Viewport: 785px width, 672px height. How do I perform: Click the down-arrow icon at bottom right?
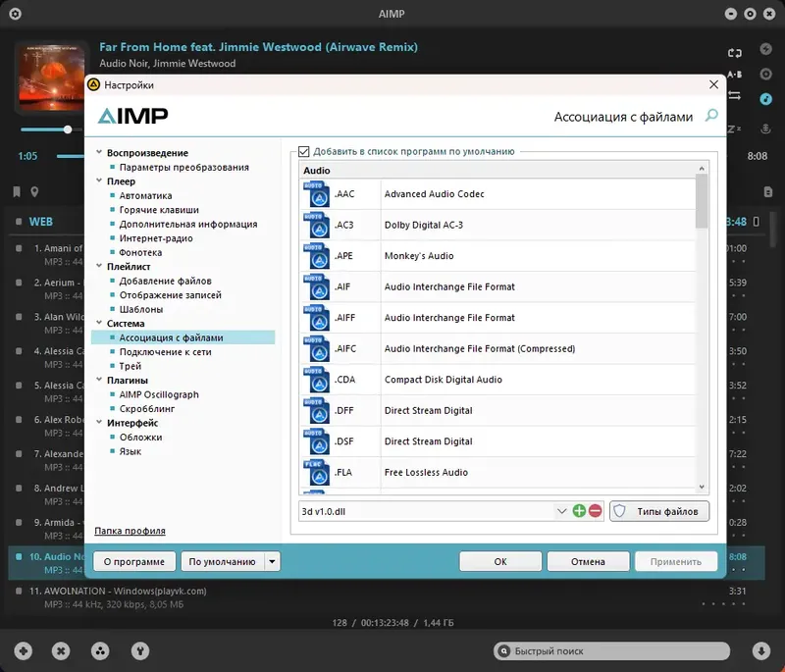(761, 651)
